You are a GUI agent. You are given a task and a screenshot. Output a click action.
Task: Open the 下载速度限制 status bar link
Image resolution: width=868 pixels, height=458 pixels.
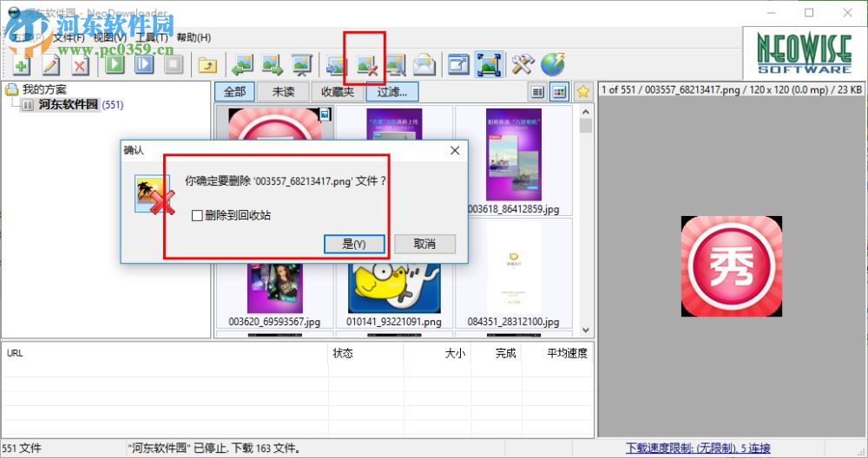tap(698, 448)
